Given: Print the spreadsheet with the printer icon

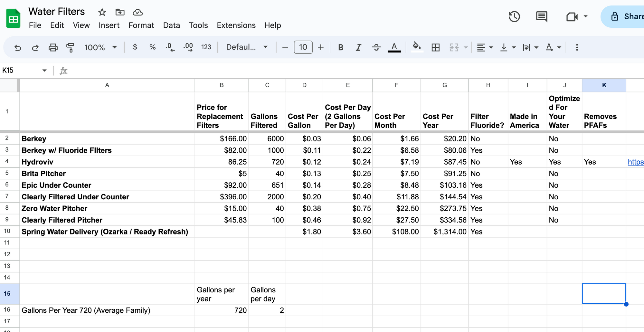Looking at the screenshot, I should point(53,48).
